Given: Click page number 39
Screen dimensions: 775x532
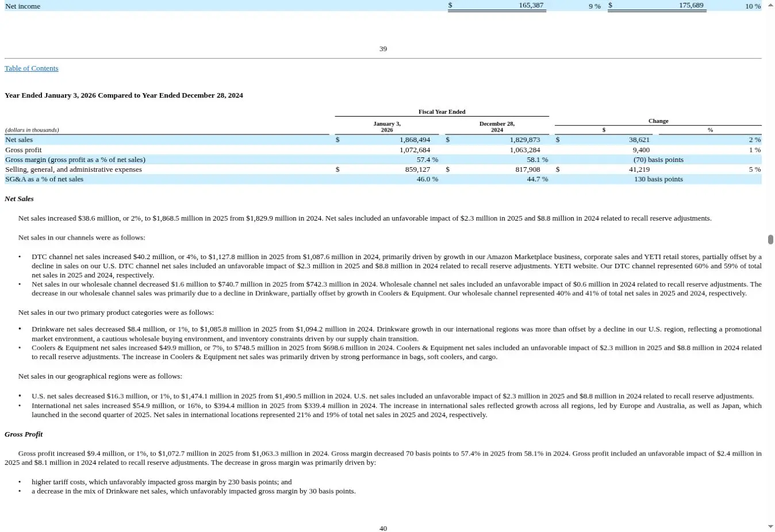Looking at the screenshot, I should (x=383, y=49).
